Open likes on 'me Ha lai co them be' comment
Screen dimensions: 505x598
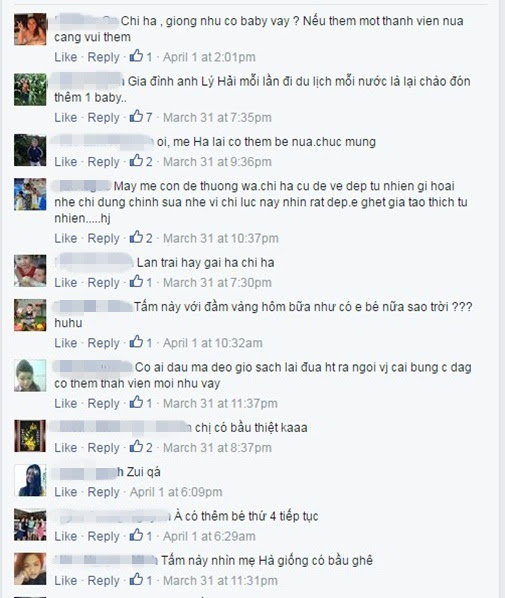[141, 161]
